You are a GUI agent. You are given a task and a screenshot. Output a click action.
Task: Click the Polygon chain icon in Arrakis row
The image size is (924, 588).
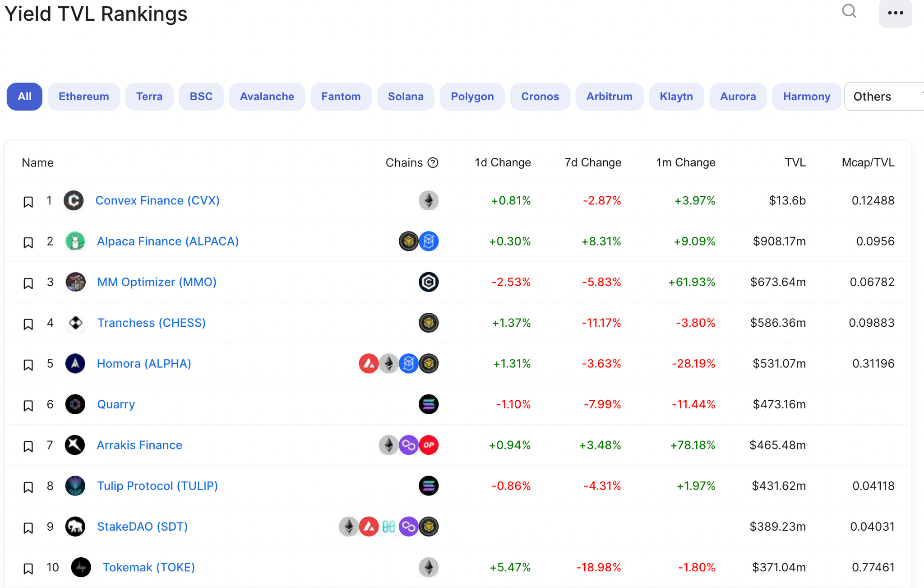(408, 445)
